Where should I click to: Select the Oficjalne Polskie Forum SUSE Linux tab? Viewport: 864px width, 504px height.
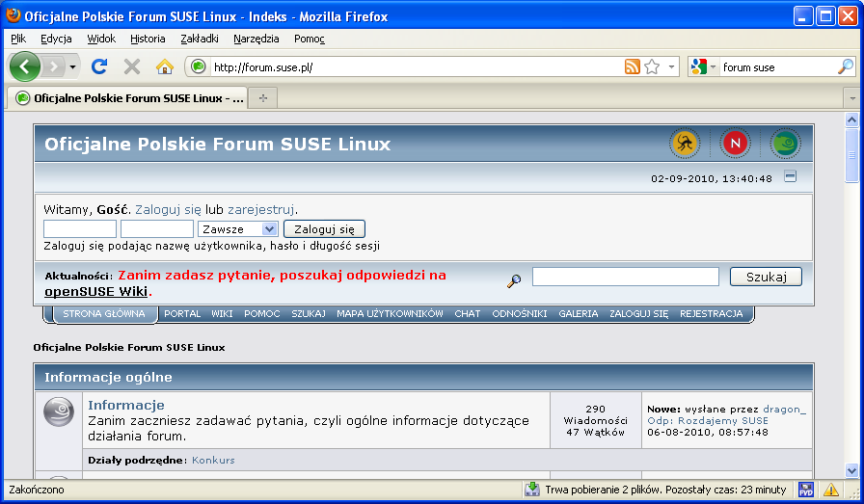coord(126,98)
